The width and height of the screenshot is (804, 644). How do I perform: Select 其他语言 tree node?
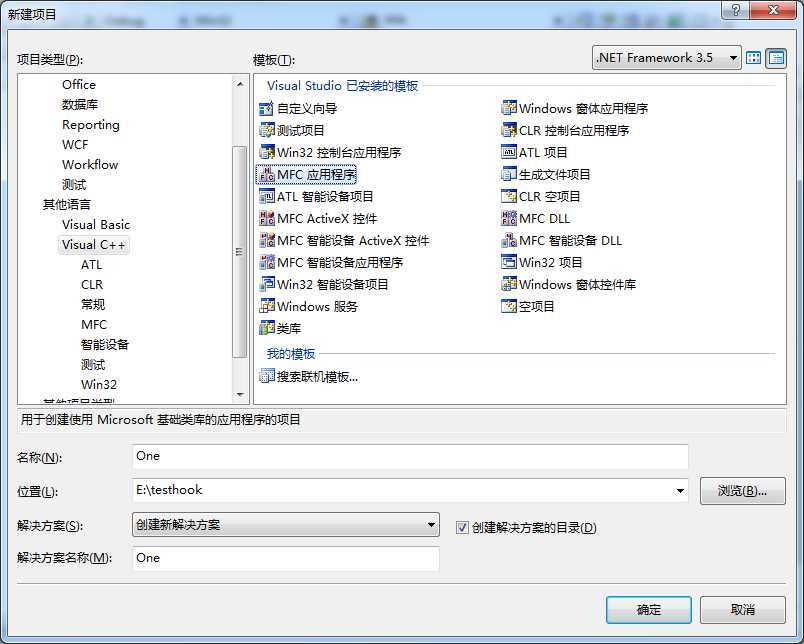point(67,205)
